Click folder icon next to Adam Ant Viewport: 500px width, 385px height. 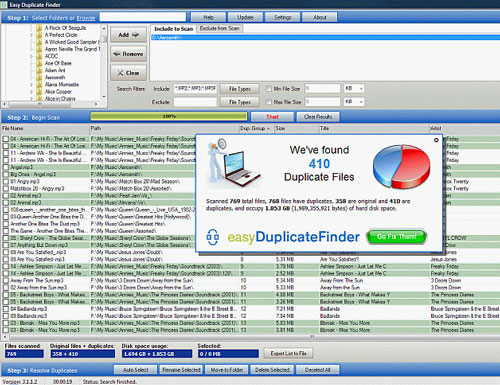coord(39,70)
